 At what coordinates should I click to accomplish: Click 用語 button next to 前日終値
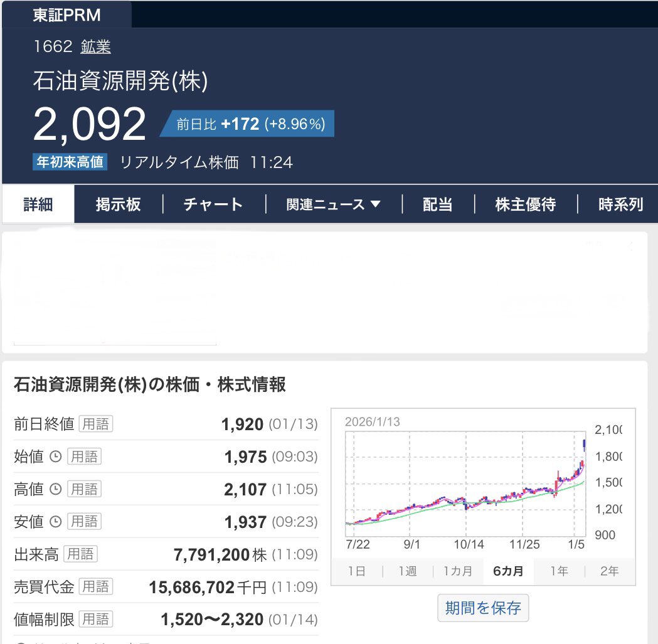pyautogui.click(x=96, y=424)
